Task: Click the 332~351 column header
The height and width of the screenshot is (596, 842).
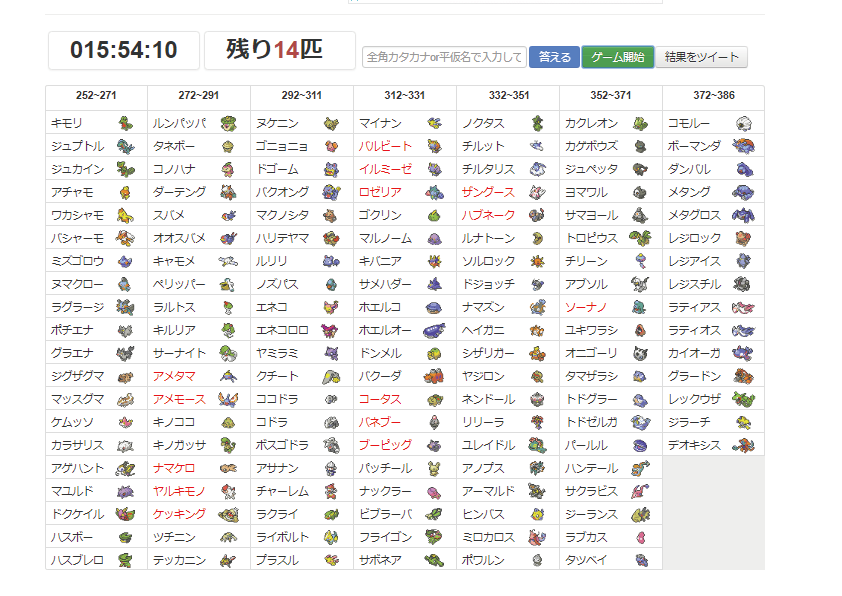Action: click(509, 96)
